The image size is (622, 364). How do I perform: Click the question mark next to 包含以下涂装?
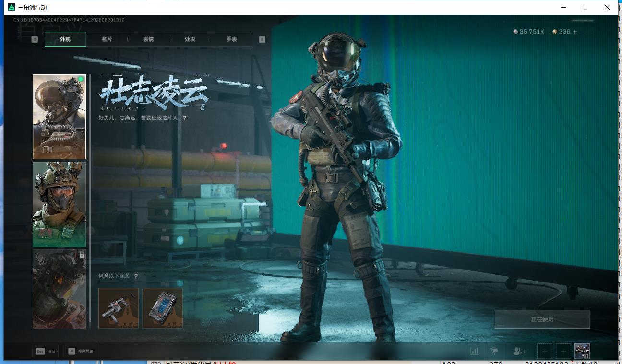point(136,276)
